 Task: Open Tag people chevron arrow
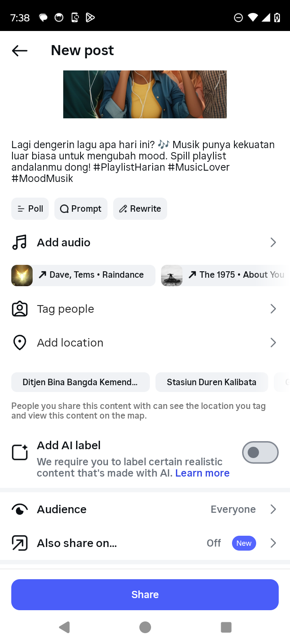(273, 309)
